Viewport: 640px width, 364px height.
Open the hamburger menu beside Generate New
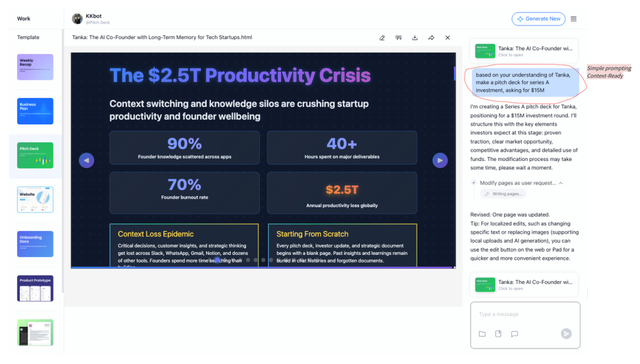click(x=573, y=19)
